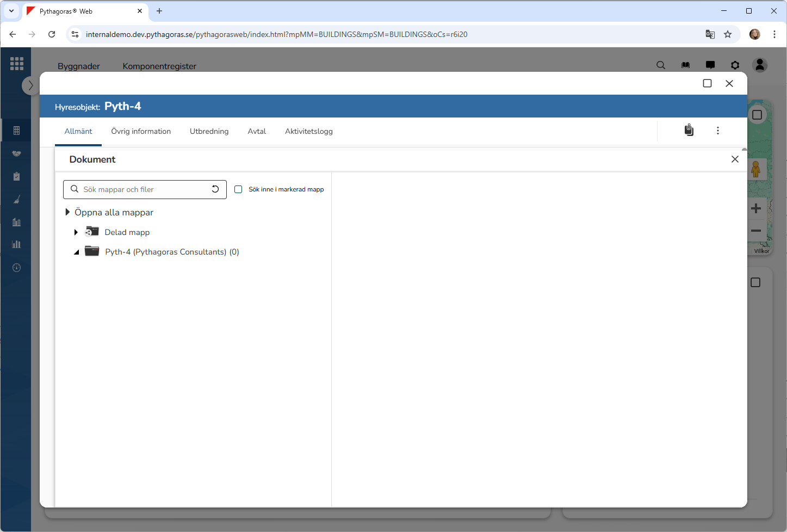Switch to the Övrig information tab

pos(141,131)
